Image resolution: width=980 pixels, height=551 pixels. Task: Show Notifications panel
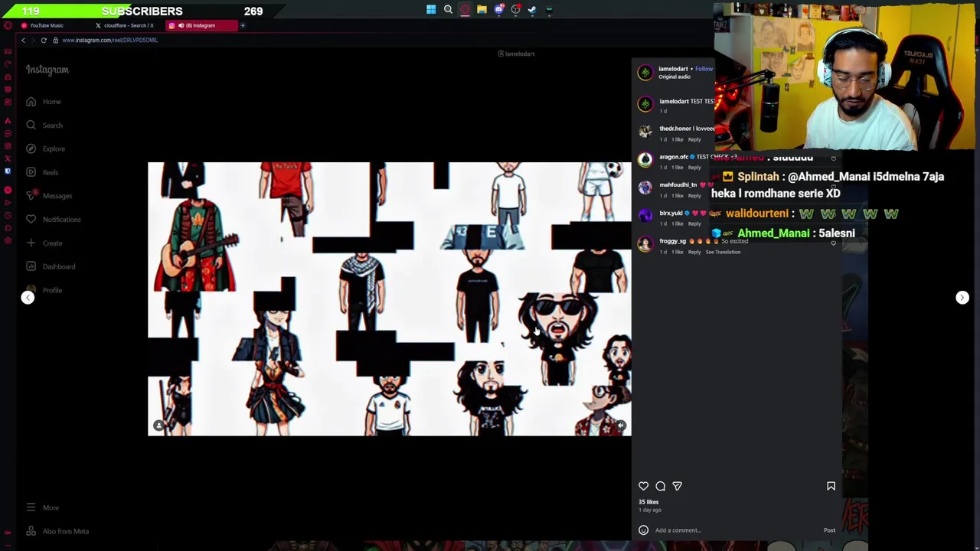52,220
